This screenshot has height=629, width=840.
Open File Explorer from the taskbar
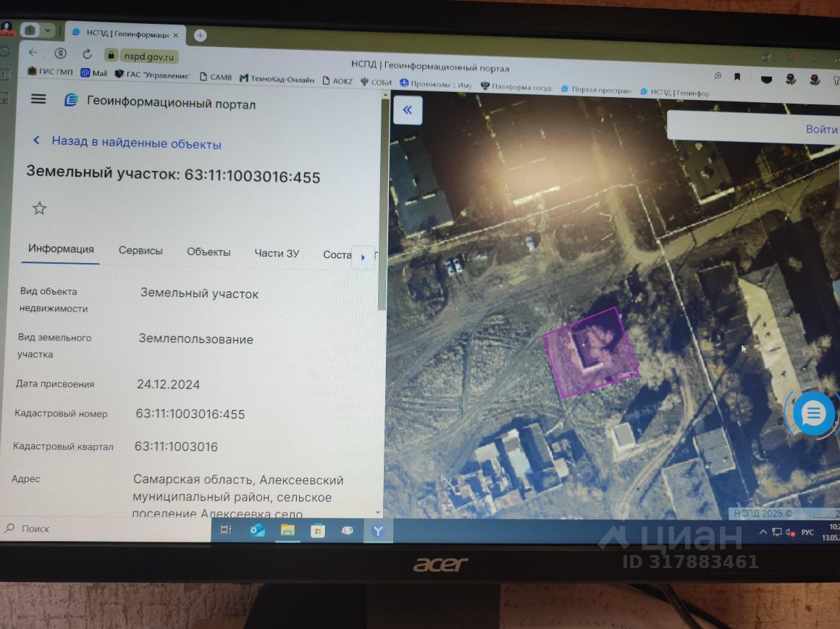pos(287,530)
